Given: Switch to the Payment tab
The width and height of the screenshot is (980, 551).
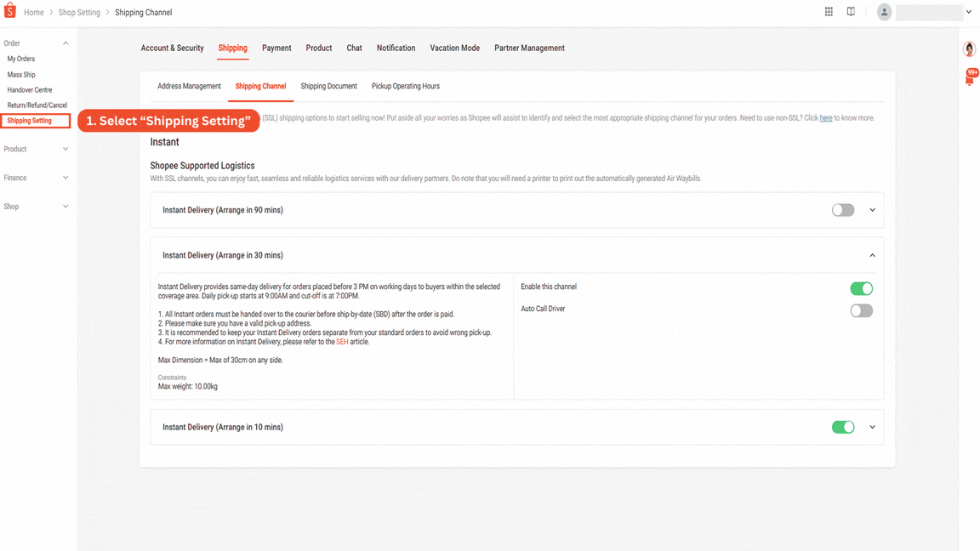Looking at the screenshot, I should 276,48.
